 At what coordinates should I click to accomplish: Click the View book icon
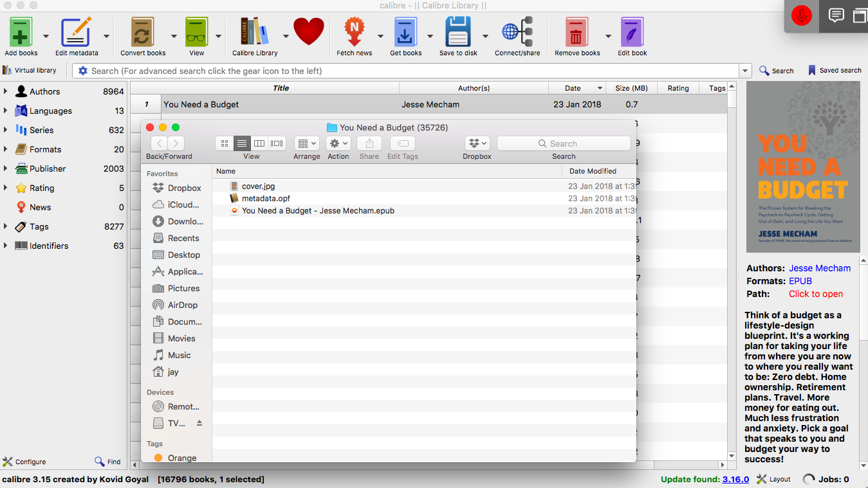click(196, 32)
